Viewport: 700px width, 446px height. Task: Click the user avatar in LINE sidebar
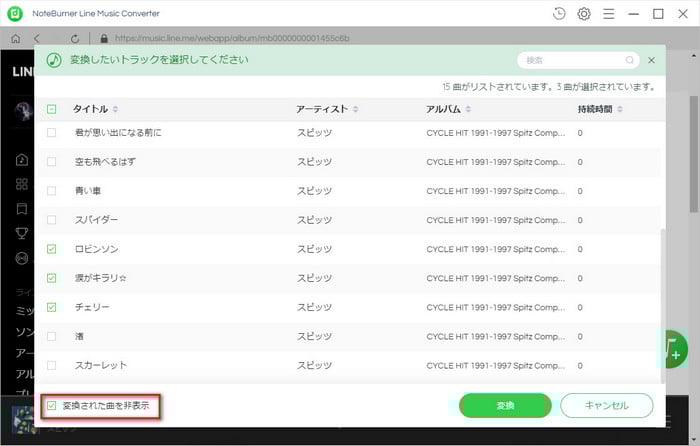(x=23, y=110)
